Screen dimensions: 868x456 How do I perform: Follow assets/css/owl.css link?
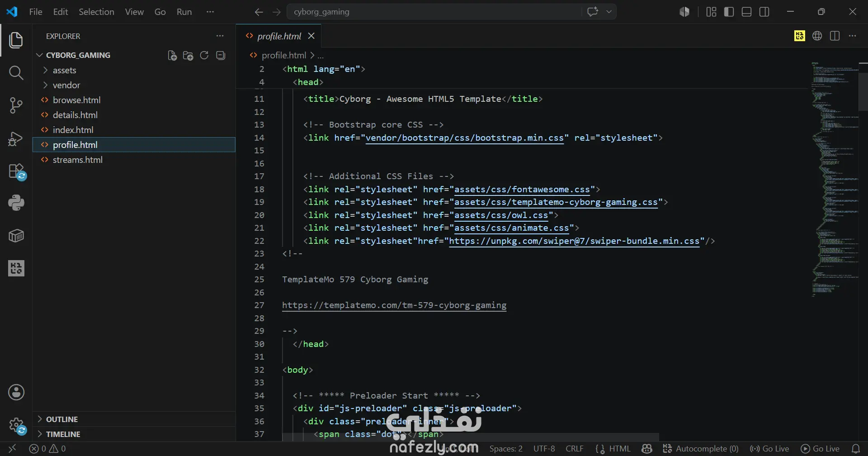(x=501, y=215)
